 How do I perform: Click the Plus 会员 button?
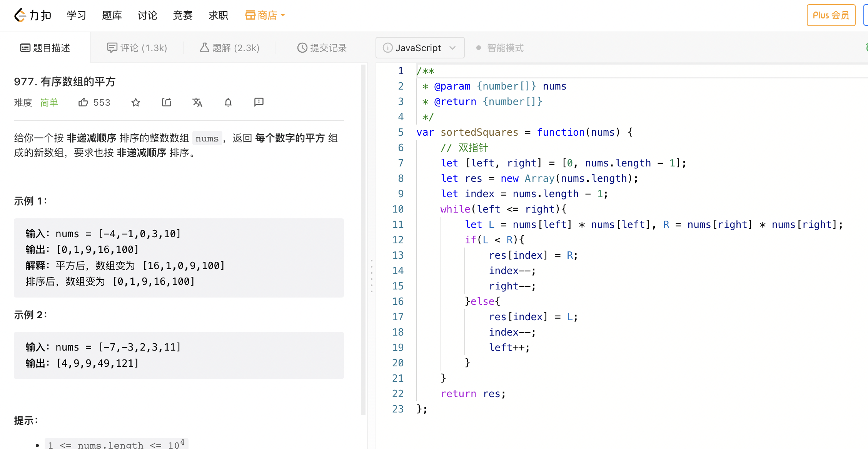point(831,15)
